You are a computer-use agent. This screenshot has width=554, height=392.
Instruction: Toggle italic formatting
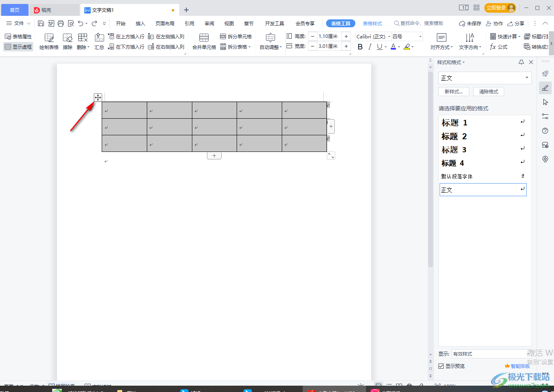pyautogui.click(x=370, y=47)
